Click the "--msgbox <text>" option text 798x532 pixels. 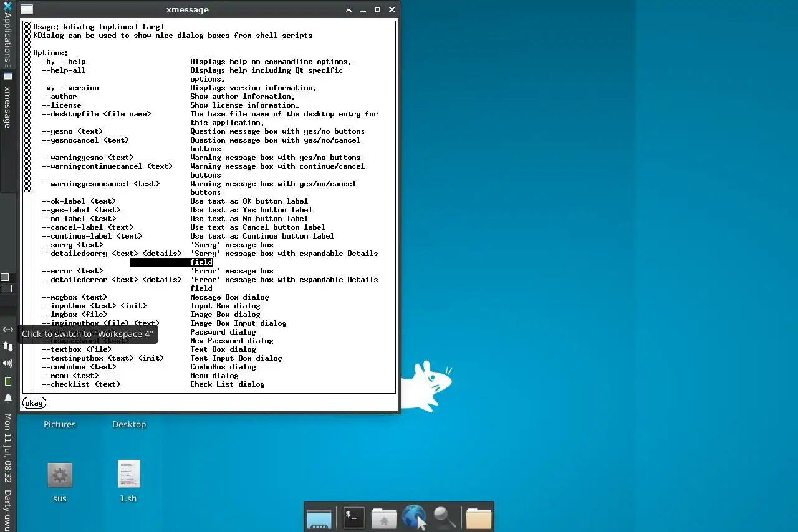(75, 297)
